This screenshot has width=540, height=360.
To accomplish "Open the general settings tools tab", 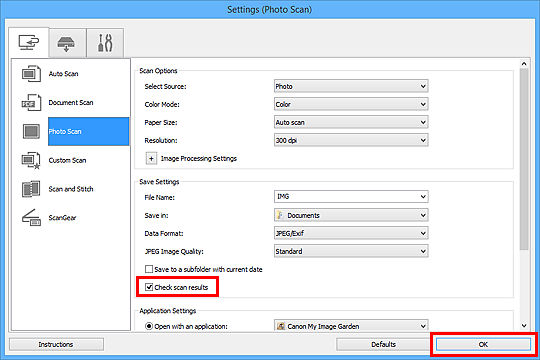I will 105,43.
